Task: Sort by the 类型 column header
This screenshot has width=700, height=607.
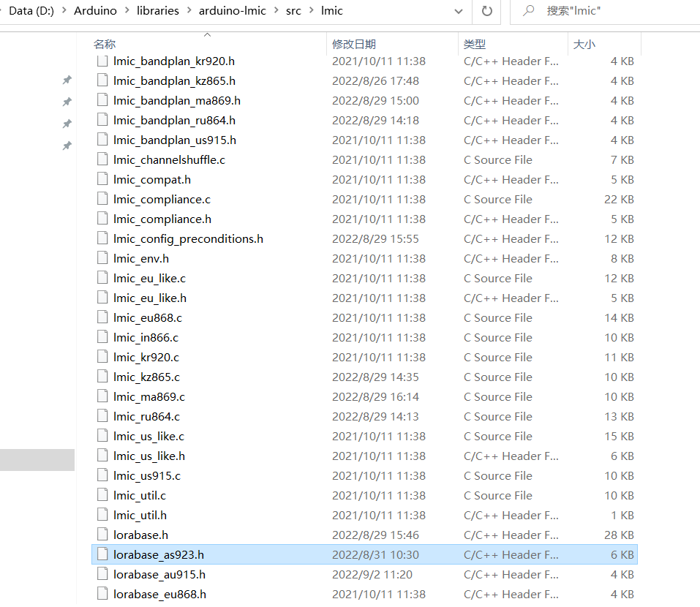Action: 475,44
